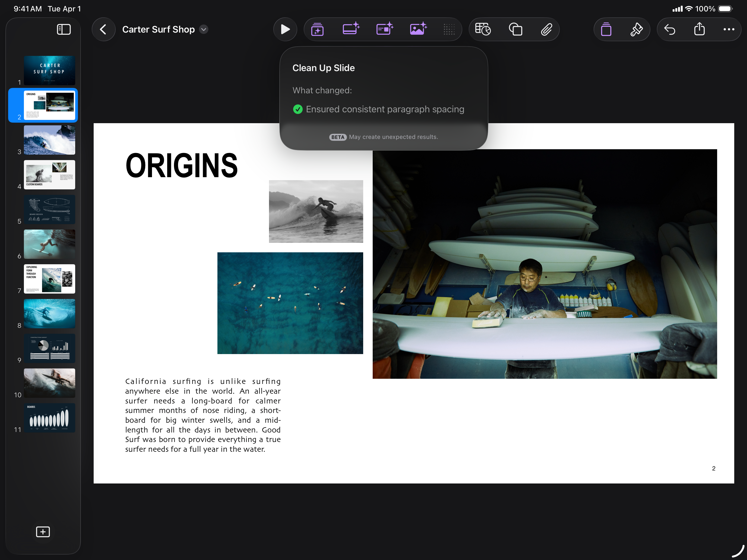
Task: Open the More options menu
Action: (x=729, y=29)
